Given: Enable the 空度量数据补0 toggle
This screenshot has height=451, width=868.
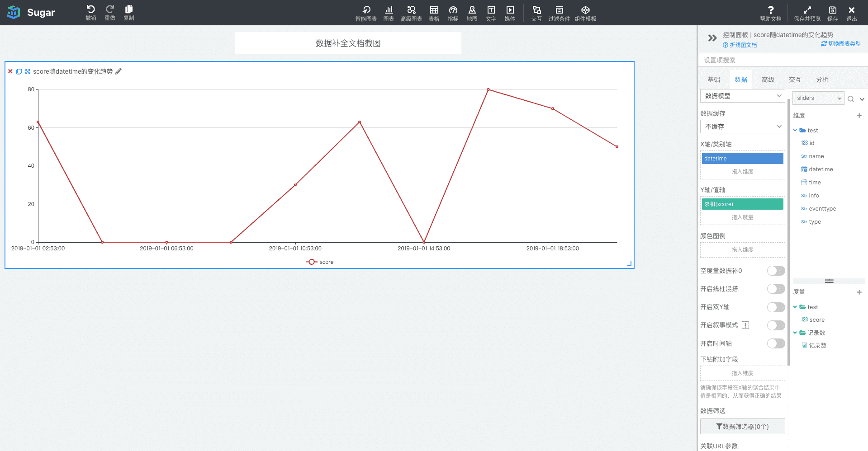Looking at the screenshot, I should coord(776,271).
